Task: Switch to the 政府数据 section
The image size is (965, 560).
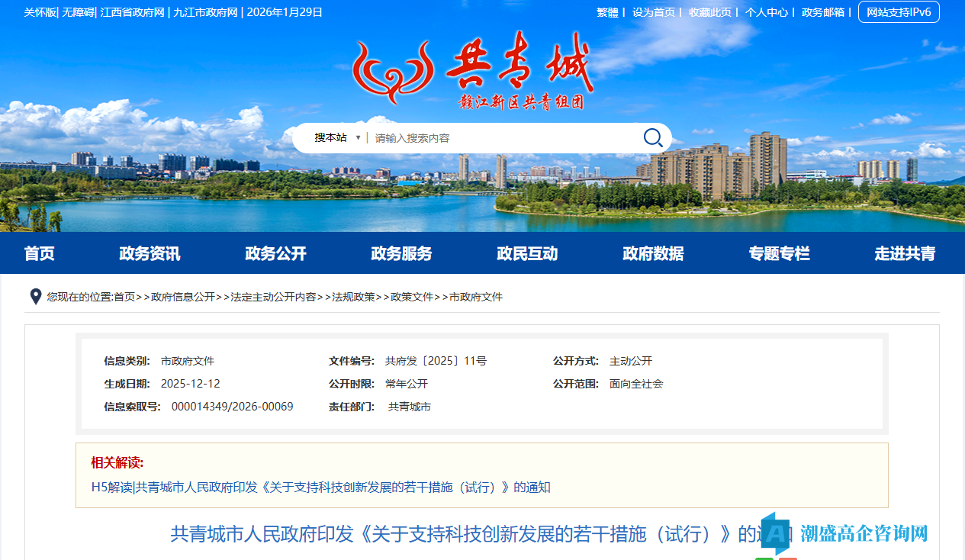Action: pyautogui.click(x=652, y=253)
